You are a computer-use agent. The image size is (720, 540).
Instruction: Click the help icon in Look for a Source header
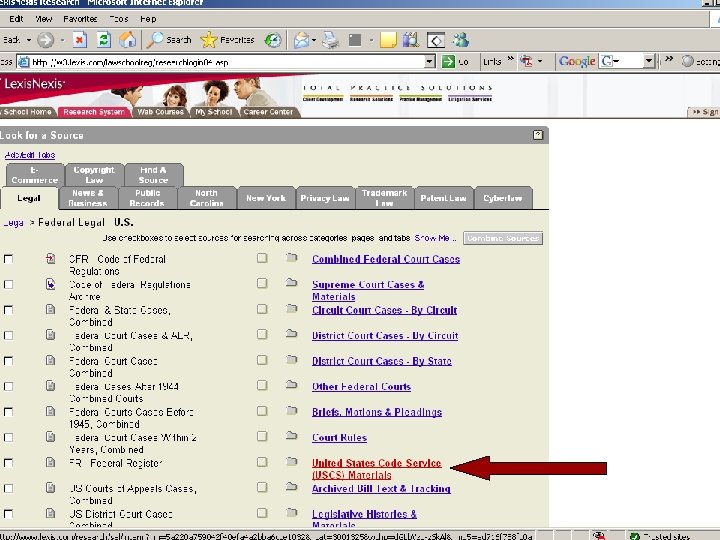pyautogui.click(x=538, y=135)
